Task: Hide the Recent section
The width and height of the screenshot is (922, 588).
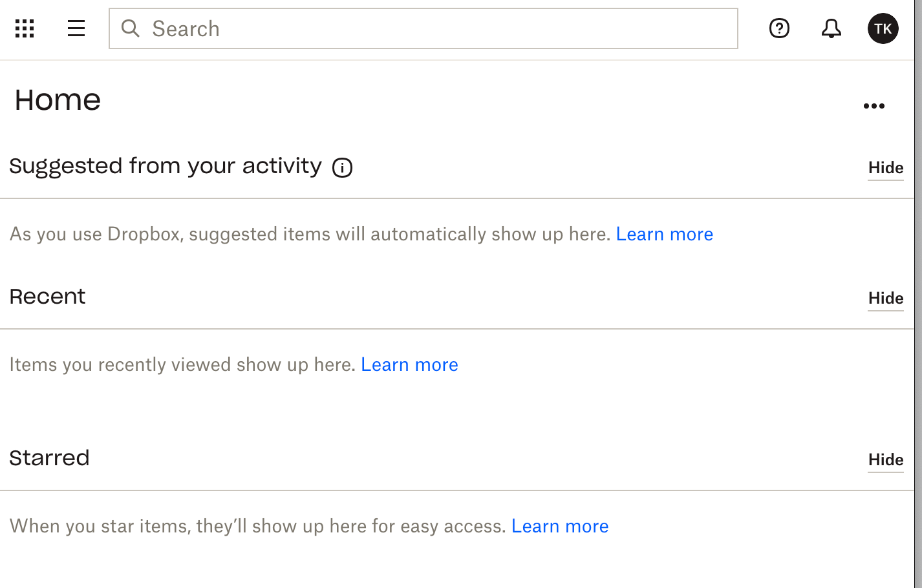Action: [x=886, y=299]
